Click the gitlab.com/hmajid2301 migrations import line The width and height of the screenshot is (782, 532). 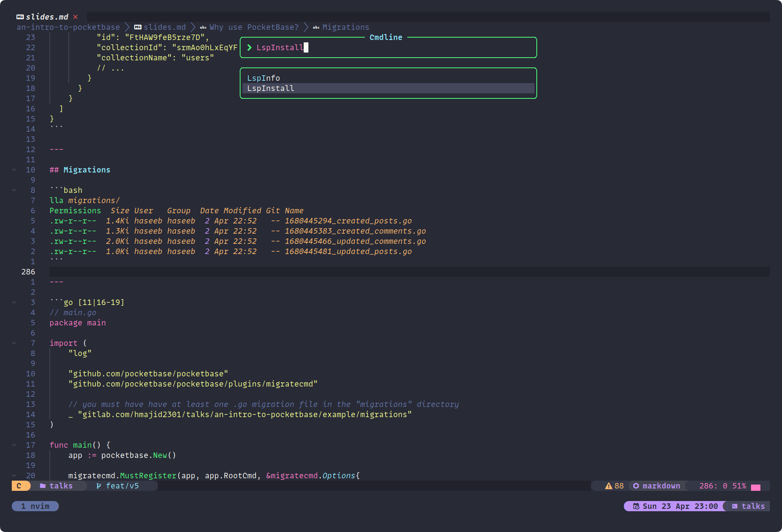240,414
